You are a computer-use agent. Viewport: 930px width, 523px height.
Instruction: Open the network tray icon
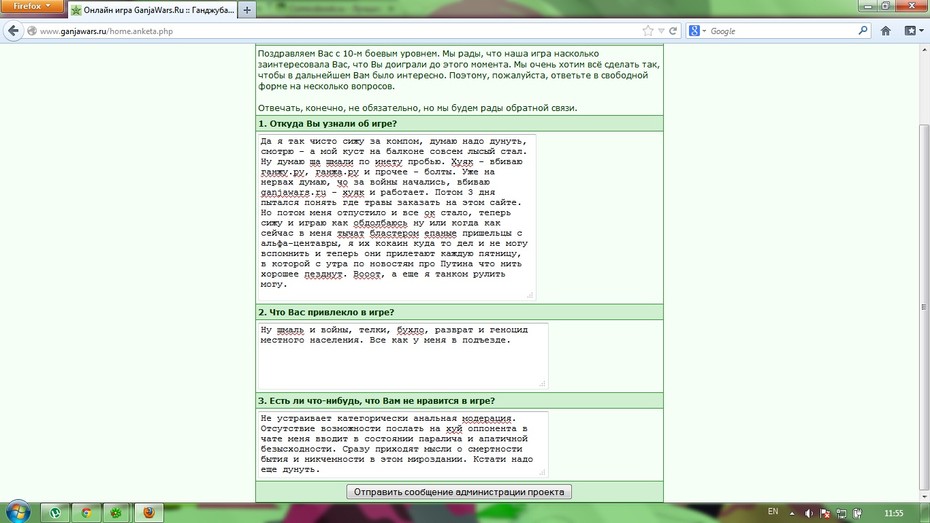point(841,513)
